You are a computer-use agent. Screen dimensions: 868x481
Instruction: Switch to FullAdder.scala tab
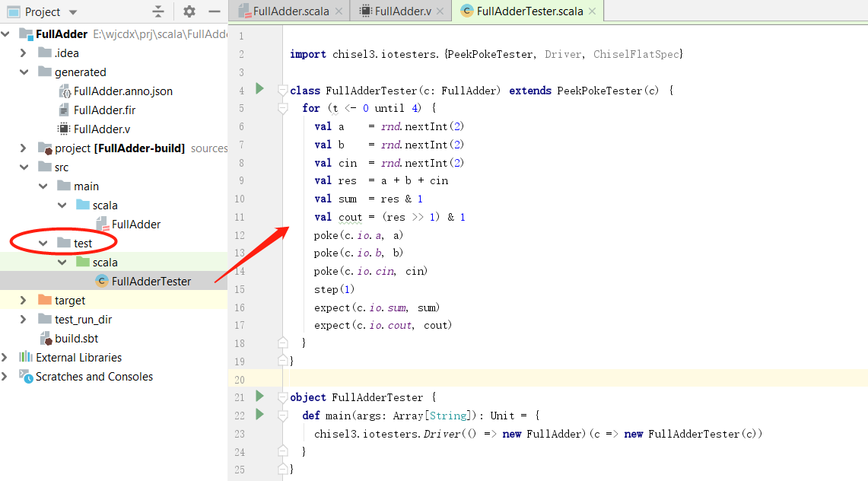point(291,11)
